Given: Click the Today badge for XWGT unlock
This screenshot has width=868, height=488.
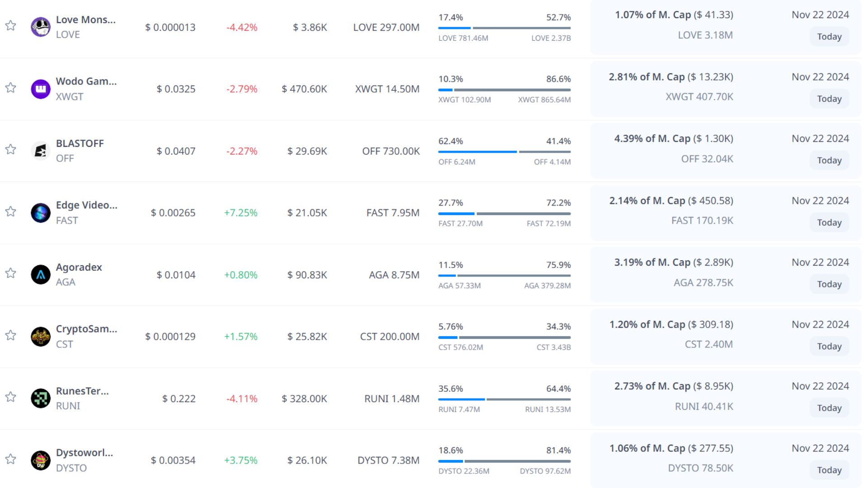Looking at the screenshot, I should pyautogui.click(x=829, y=99).
